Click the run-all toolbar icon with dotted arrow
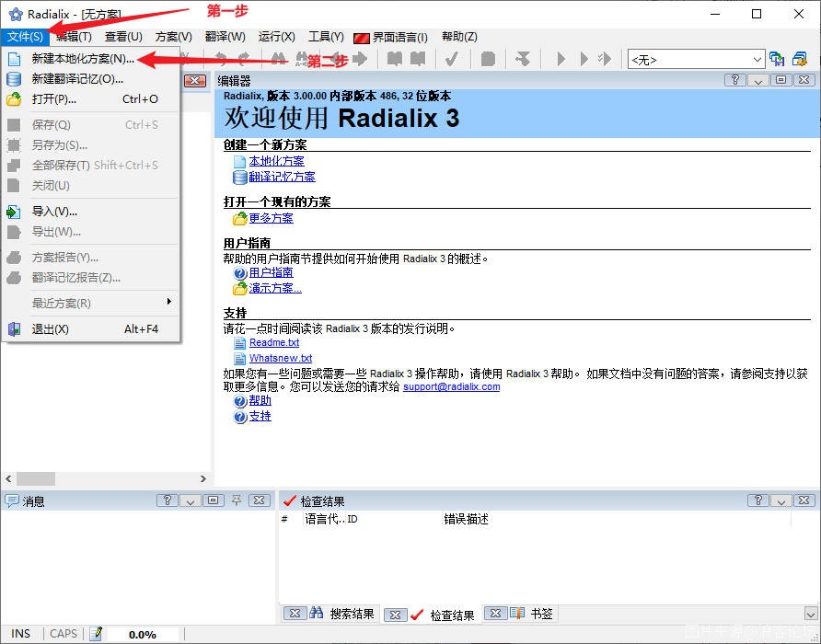 tap(605, 59)
